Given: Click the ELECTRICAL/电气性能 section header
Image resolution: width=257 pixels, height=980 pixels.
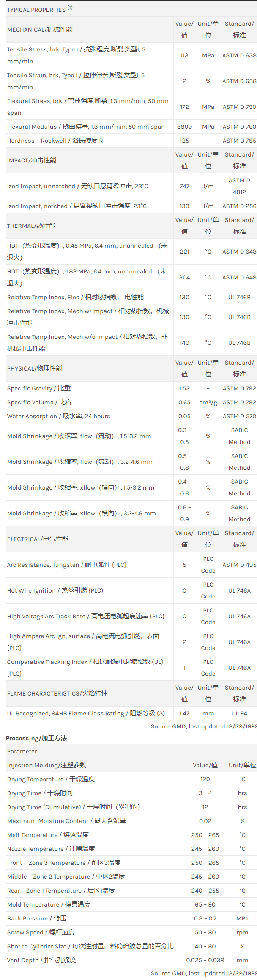Looking at the screenshot, I should [38, 539].
